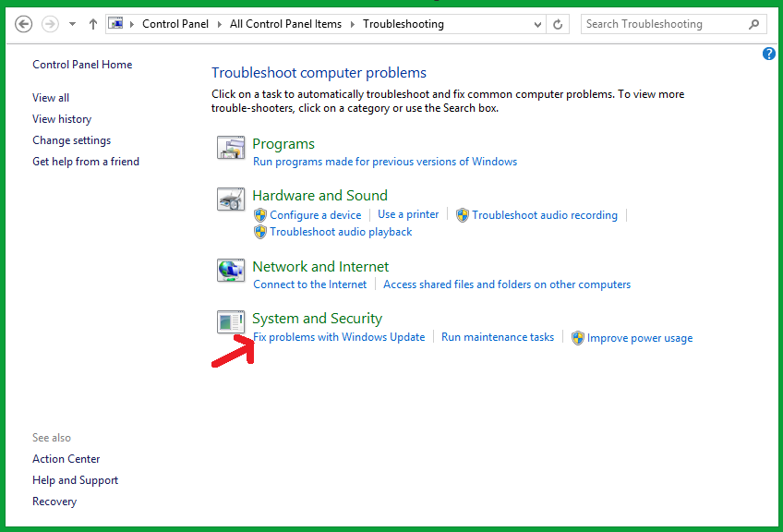Screen dimensions: 783x532
Task: Open View history
Action: coord(62,119)
